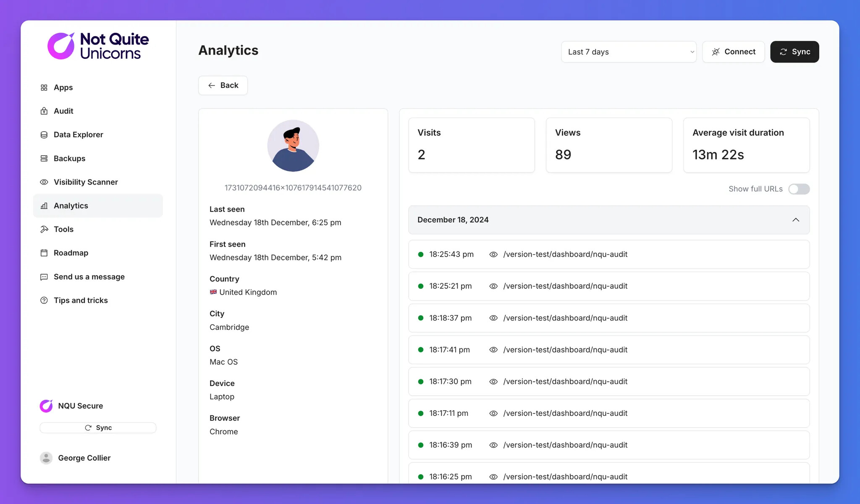
Task: Click the eye icon in the 18:17:41 pm row
Action: (493, 350)
